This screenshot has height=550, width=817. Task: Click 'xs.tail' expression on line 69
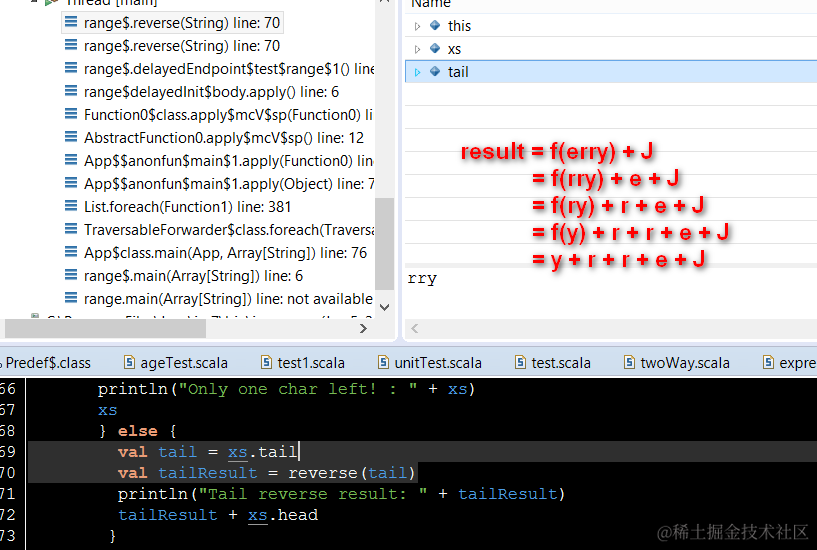click(x=262, y=452)
